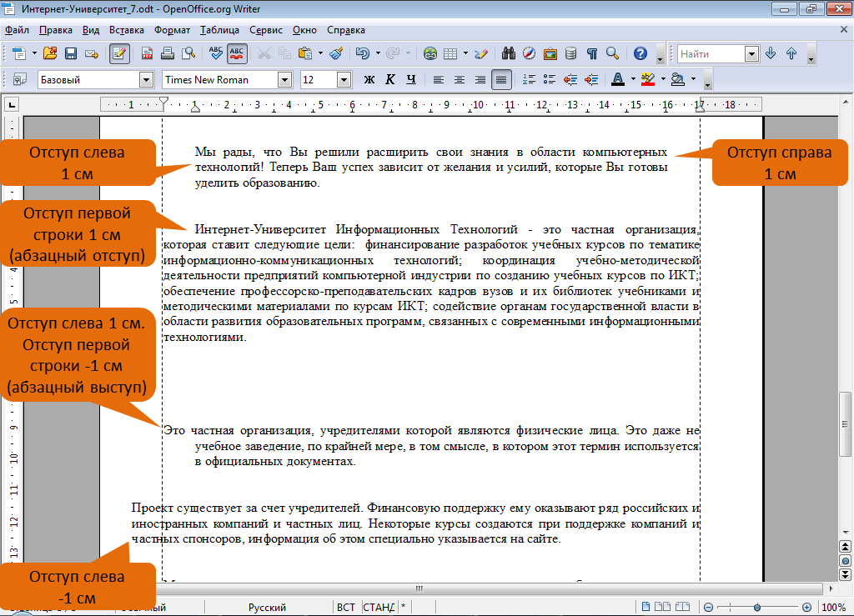Open a file with the Open icon
The height and width of the screenshot is (616, 854).
coord(50,53)
